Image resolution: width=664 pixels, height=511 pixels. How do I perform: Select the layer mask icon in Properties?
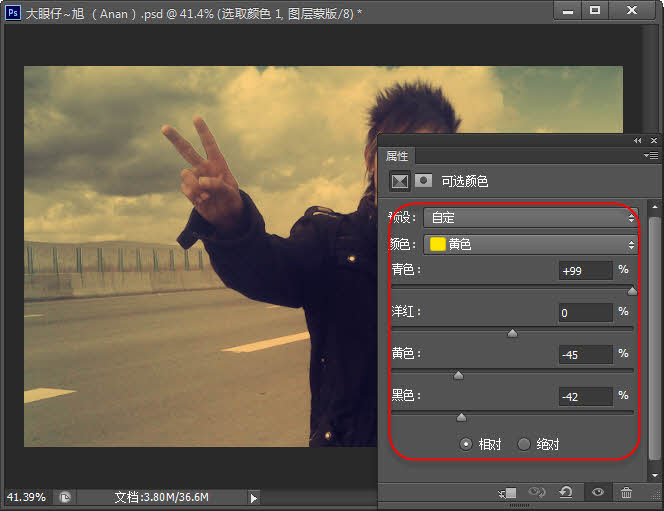424,182
